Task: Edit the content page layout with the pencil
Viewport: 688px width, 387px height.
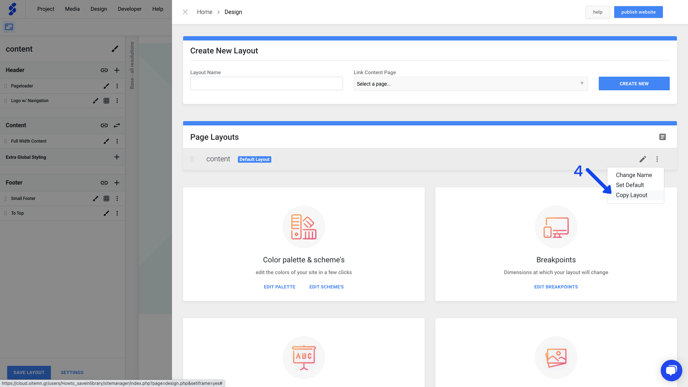Action: [643, 159]
